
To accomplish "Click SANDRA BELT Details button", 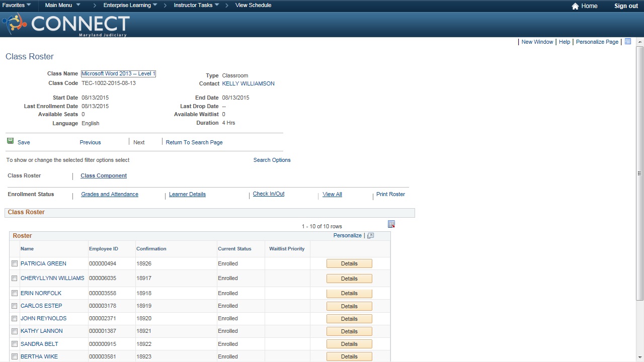I will point(349,344).
